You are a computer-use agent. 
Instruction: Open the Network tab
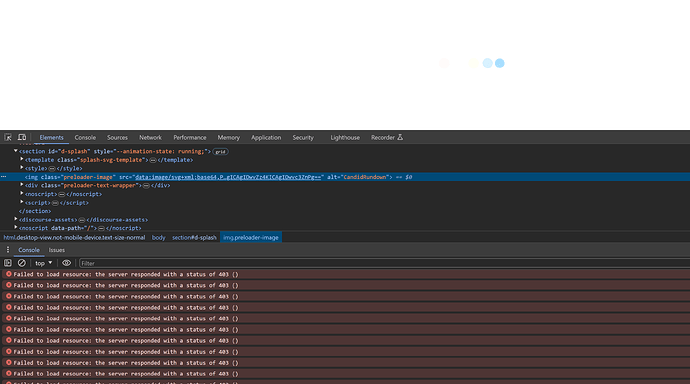point(150,137)
